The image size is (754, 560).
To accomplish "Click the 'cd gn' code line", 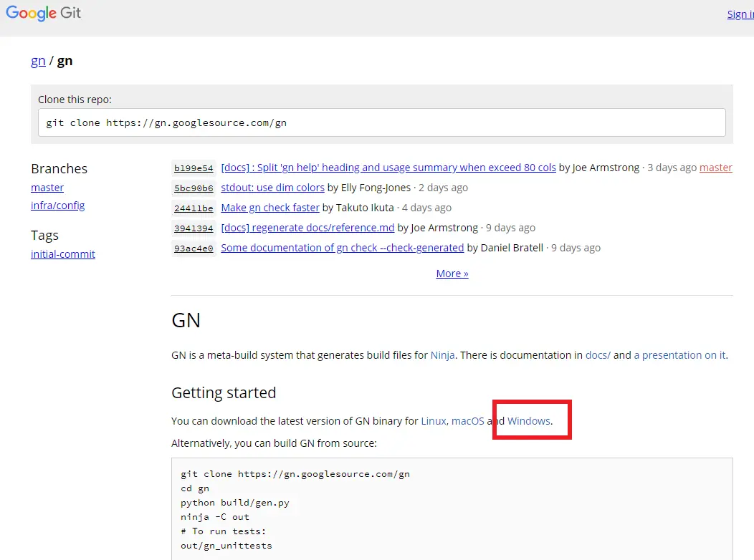I will 195,488.
